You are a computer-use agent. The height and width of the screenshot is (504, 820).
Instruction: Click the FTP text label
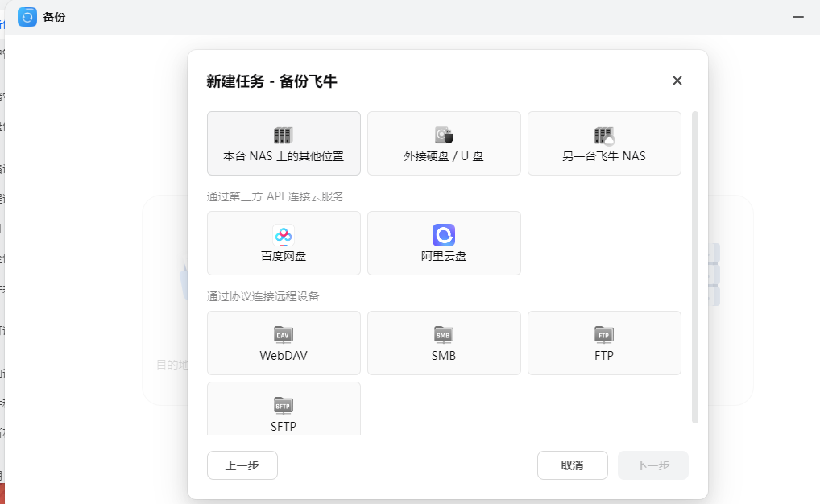click(x=604, y=356)
